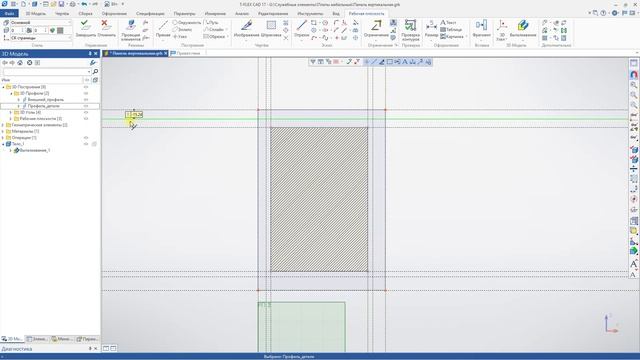Choose the Окружность circle construction tool
This screenshot has height=360, width=640.
(x=187, y=22)
